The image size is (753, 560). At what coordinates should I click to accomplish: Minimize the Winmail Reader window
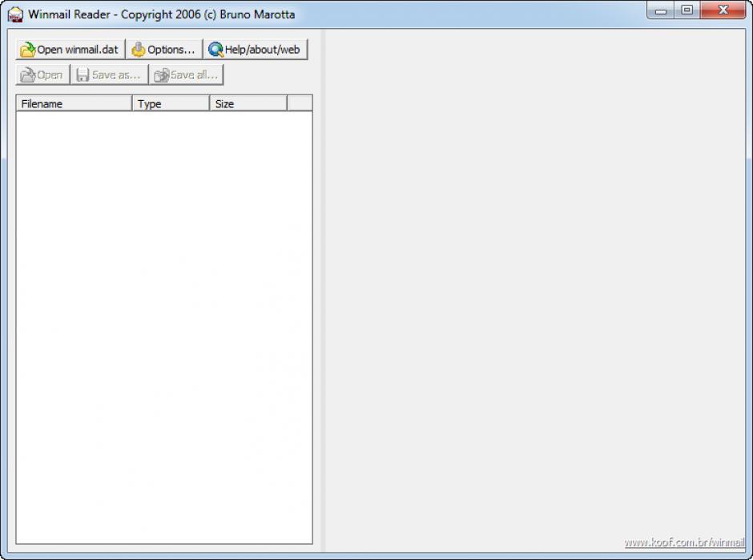coord(661,11)
